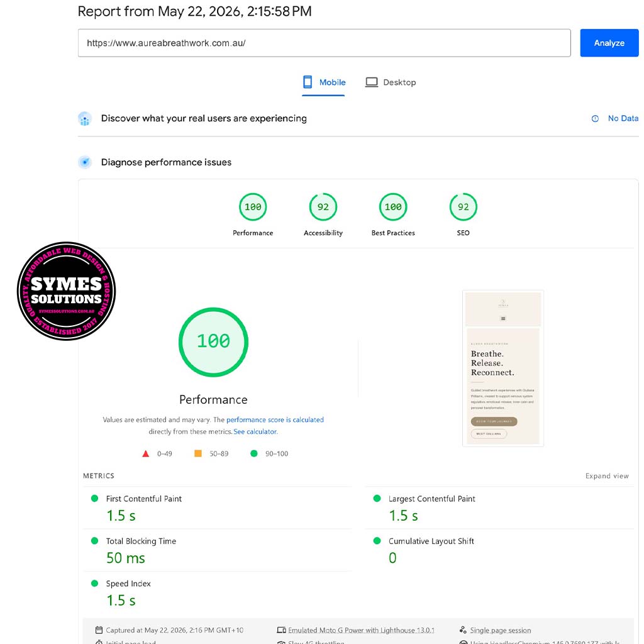
Task: Click Speed Index green status dot
Action: pos(94,583)
